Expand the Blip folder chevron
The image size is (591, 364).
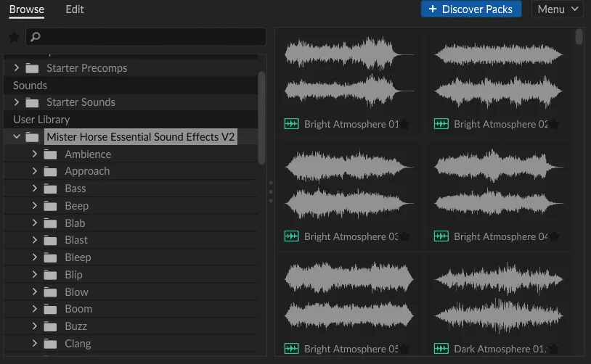[x=35, y=274]
